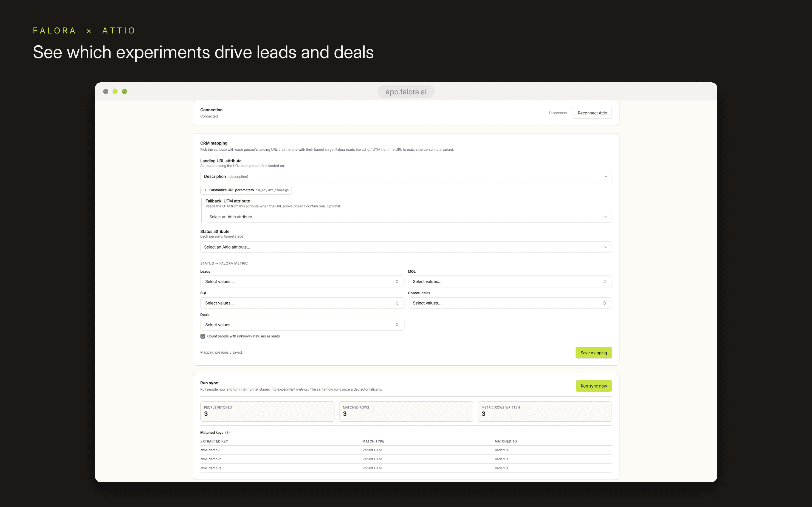Image resolution: width=812 pixels, height=507 pixels.
Task: Click Variant A in the attio-demo-2 row
Action: (x=501, y=459)
